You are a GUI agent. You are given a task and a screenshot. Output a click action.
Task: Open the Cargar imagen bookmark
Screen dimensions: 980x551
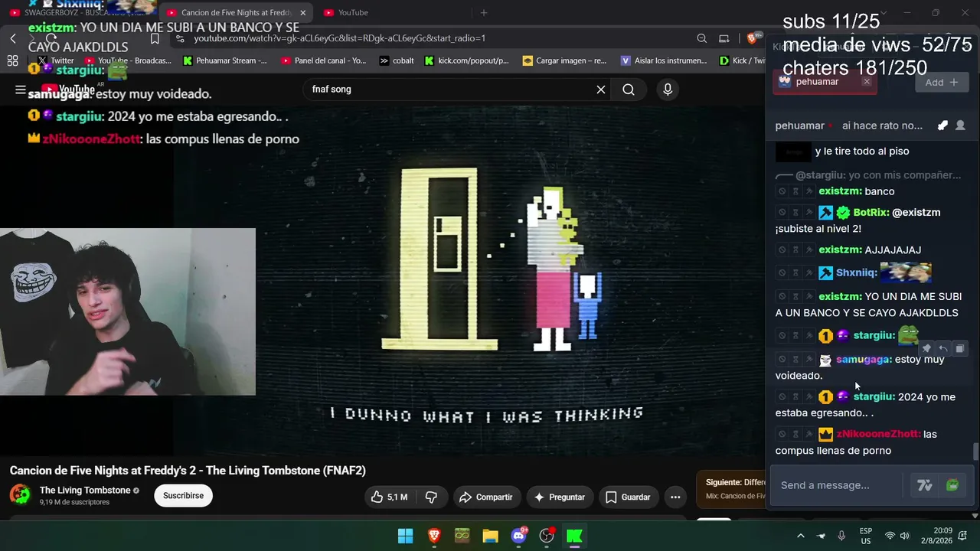tap(564, 60)
